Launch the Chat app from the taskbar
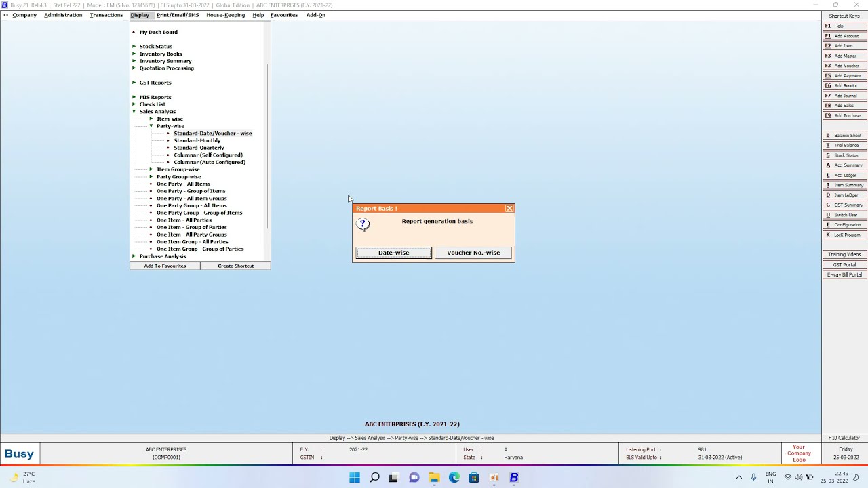 click(x=414, y=478)
